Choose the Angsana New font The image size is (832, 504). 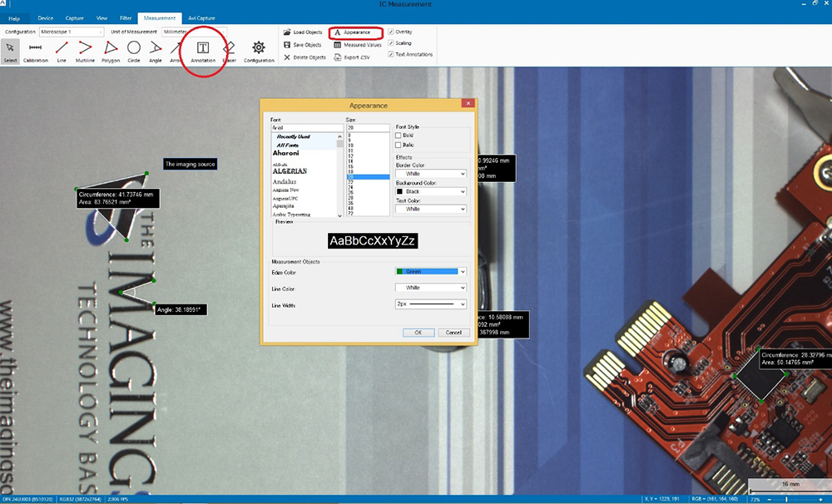[x=286, y=190]
